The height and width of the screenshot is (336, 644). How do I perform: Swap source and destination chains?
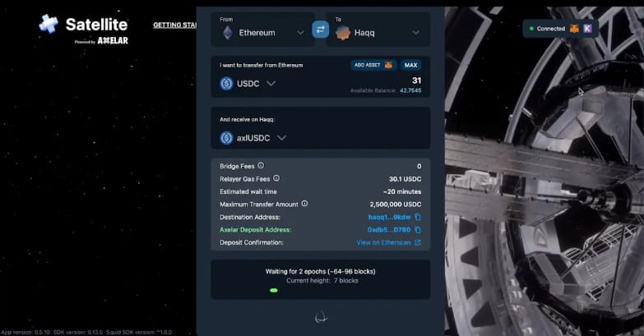[321, 30]
